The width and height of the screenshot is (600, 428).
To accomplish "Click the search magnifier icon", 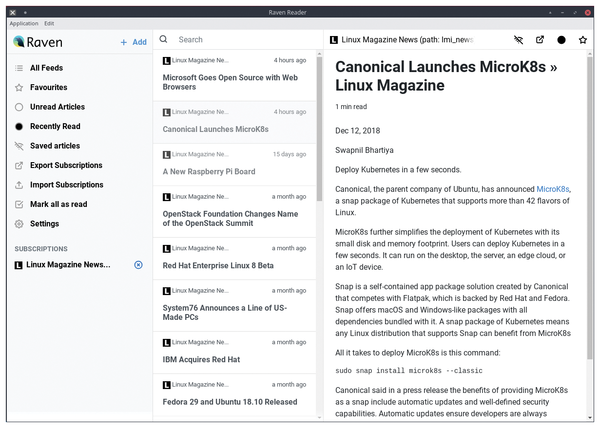I will click(163, 39).
